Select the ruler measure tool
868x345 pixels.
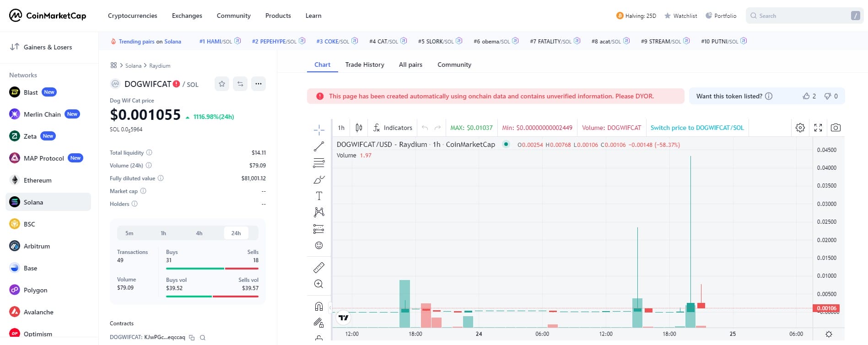click(319, 267)
